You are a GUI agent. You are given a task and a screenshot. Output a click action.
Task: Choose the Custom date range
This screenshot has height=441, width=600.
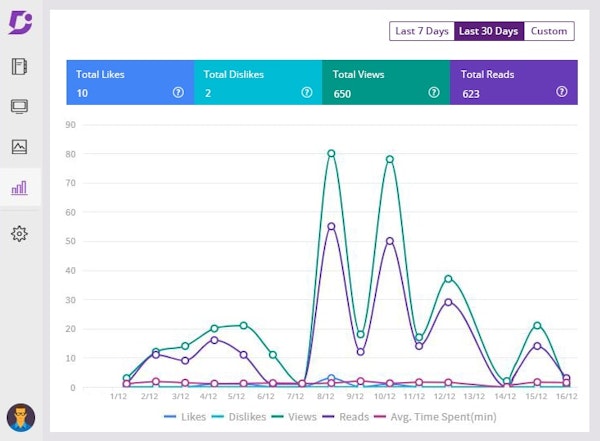coord(549,31)
